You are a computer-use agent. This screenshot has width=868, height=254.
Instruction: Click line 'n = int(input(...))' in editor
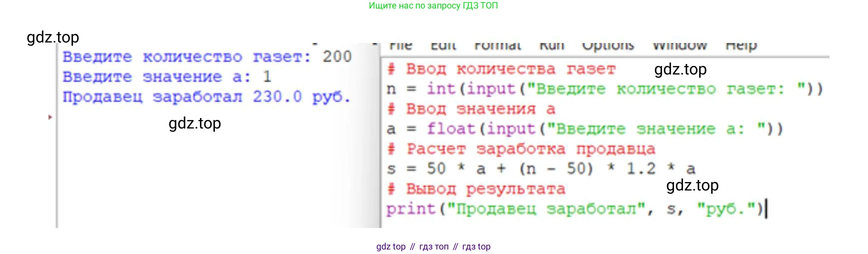coord(605,89)
